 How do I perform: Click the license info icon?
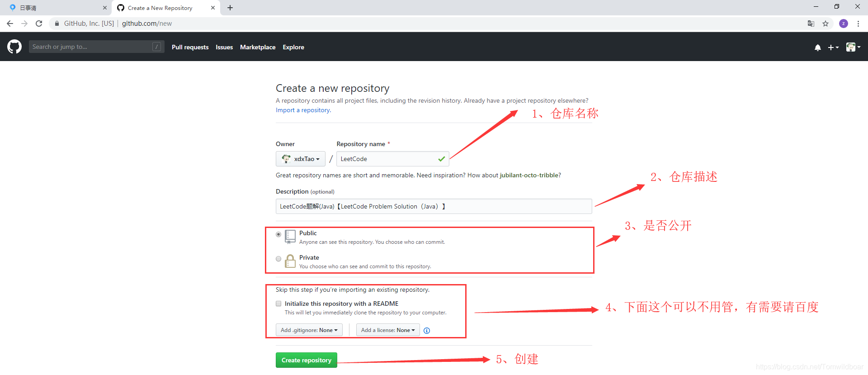[x=427, y=331]
